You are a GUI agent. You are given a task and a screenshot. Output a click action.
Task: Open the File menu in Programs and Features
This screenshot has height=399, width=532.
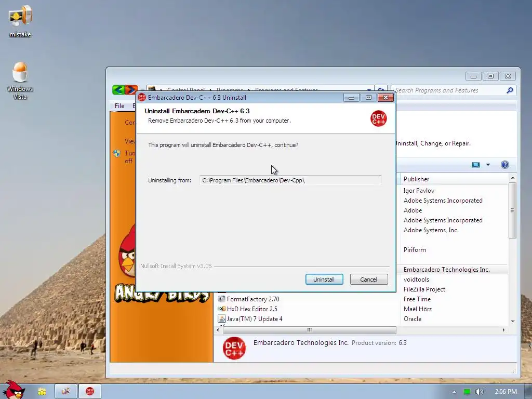(119, 106)
